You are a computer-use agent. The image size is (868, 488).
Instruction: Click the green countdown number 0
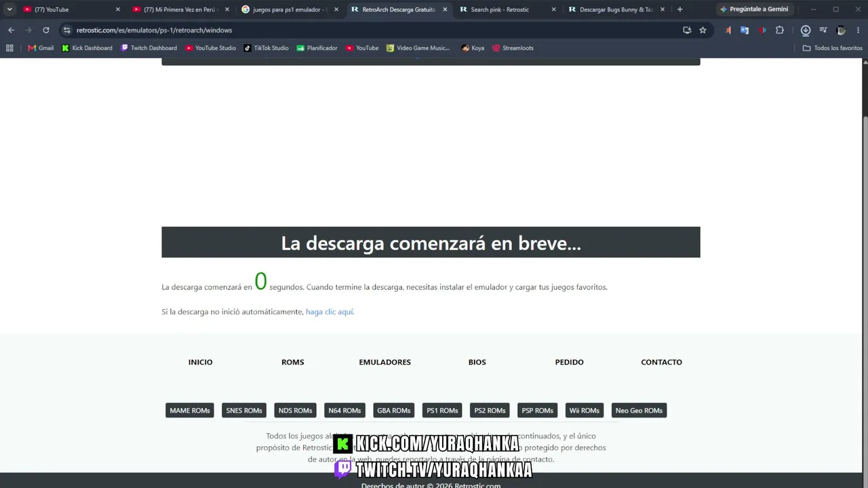coord(260,281)
